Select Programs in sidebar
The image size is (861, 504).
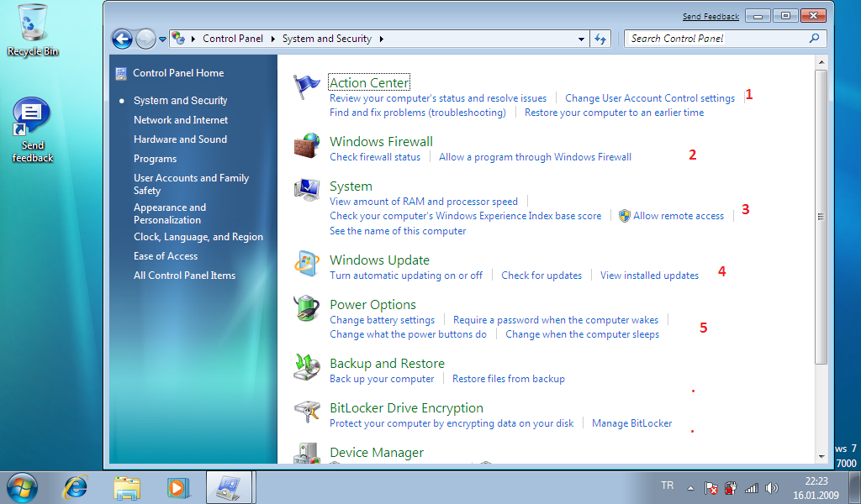click(x=155, y=159)
